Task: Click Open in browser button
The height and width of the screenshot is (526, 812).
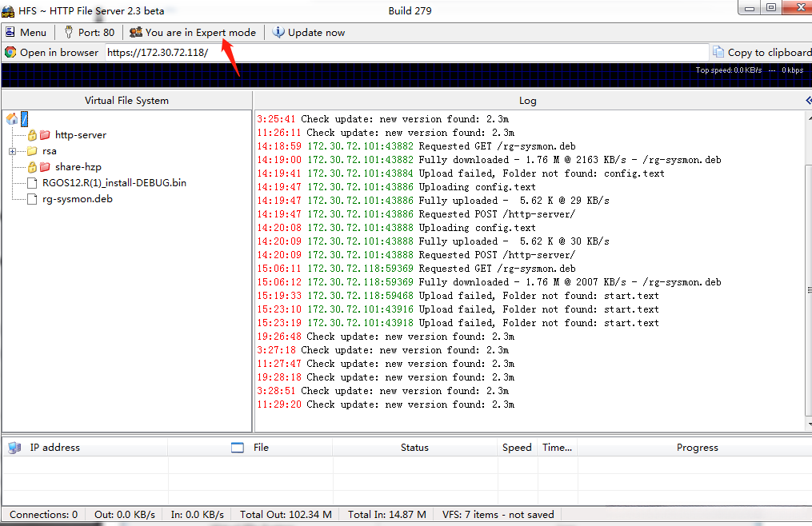Action: [x=52, y=52]
